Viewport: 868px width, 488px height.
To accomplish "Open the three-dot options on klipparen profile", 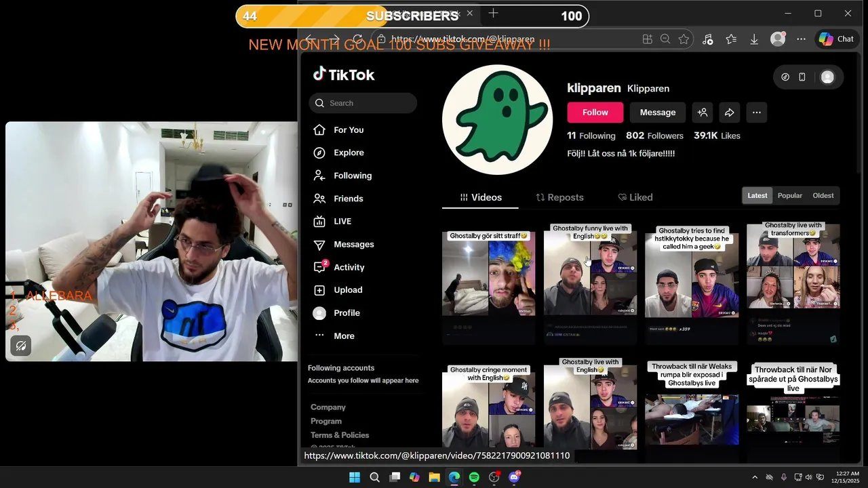I will (757, 113).
